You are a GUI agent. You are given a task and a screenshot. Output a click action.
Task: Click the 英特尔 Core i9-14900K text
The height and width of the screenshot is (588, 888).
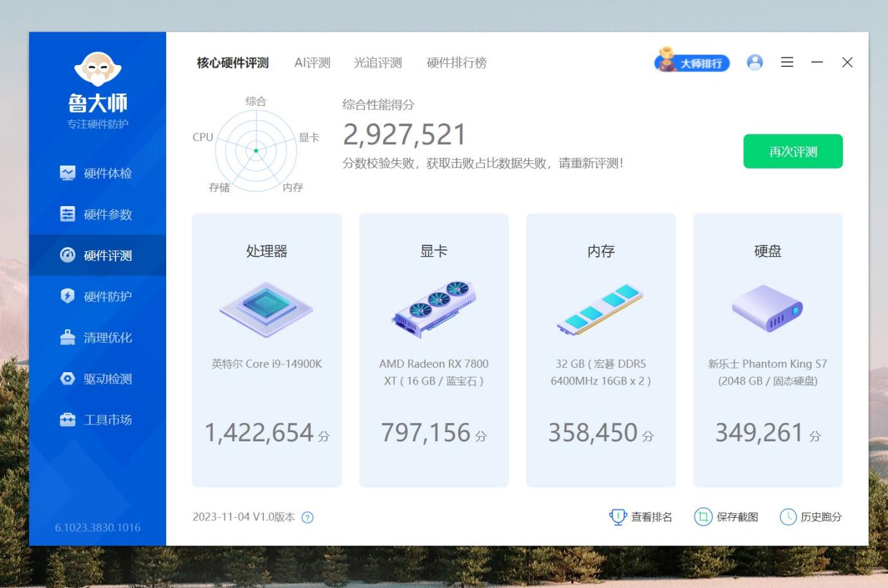coord(267,364)
